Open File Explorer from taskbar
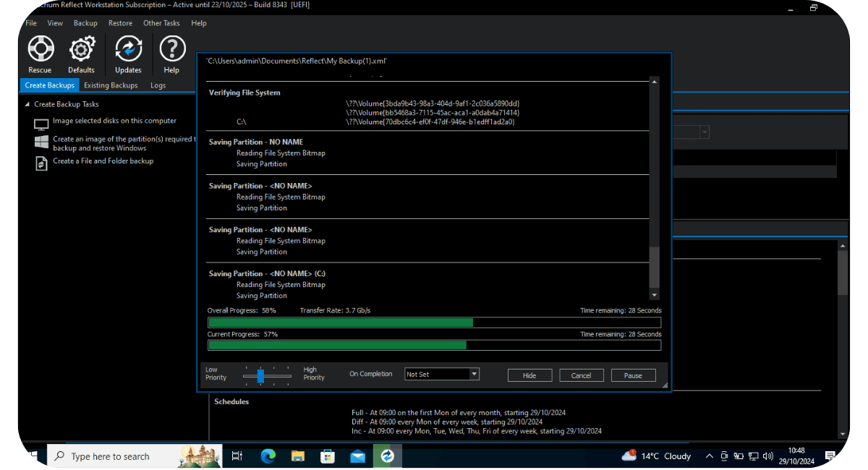The height and width of the screenshot is (470, 868). 297,456
